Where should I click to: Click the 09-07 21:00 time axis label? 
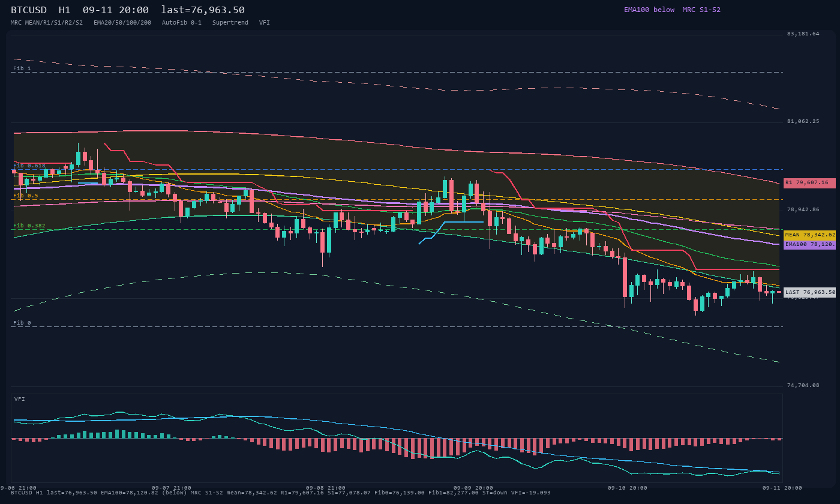pyautogui.click(x=172, y=488)
